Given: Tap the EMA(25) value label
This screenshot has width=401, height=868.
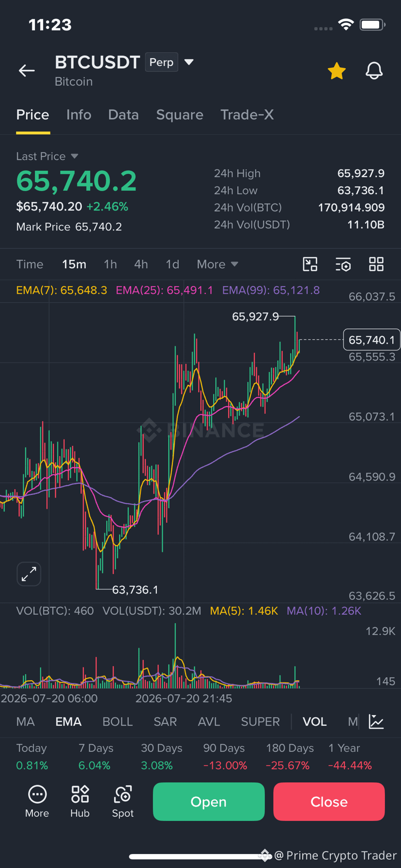Looking at the screenshot, I should pyautogui.click(x=164, y=290).
